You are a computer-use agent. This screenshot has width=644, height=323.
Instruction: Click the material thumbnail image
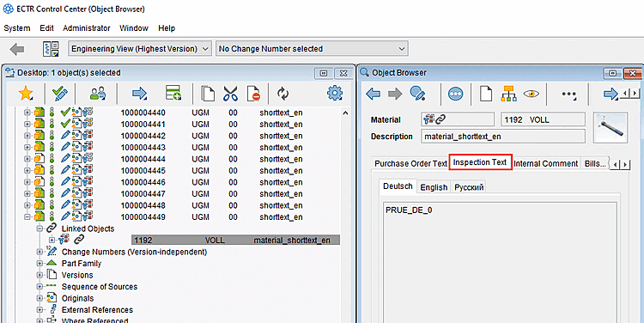click(611, 127)
